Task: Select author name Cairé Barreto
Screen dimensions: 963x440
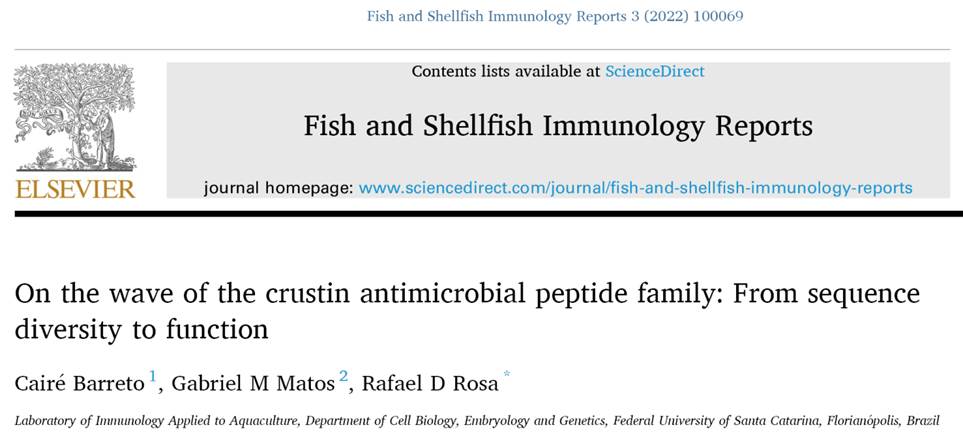Action: [x=80, y=383]
